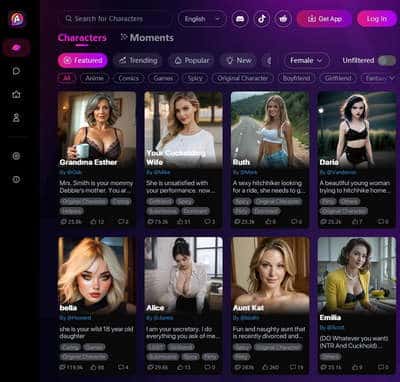Select the Trending filter tab
This screenshot has height=382, width=400.
point(138,60)
